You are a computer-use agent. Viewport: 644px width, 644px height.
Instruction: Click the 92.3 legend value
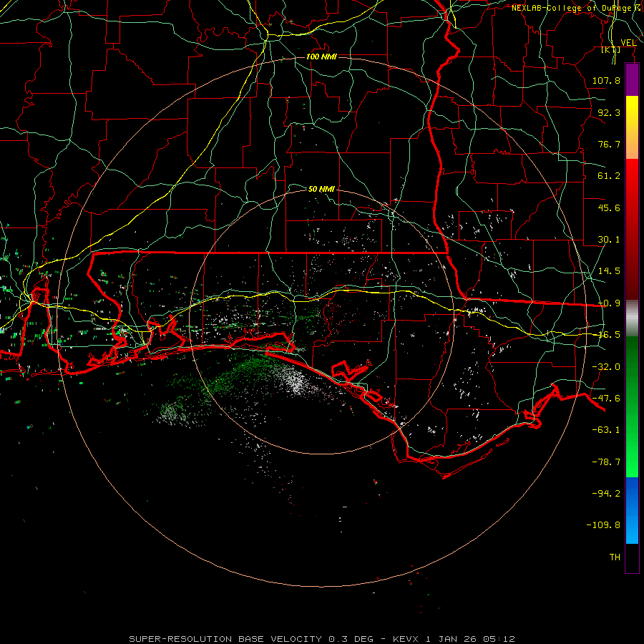[x=609, y=112]
